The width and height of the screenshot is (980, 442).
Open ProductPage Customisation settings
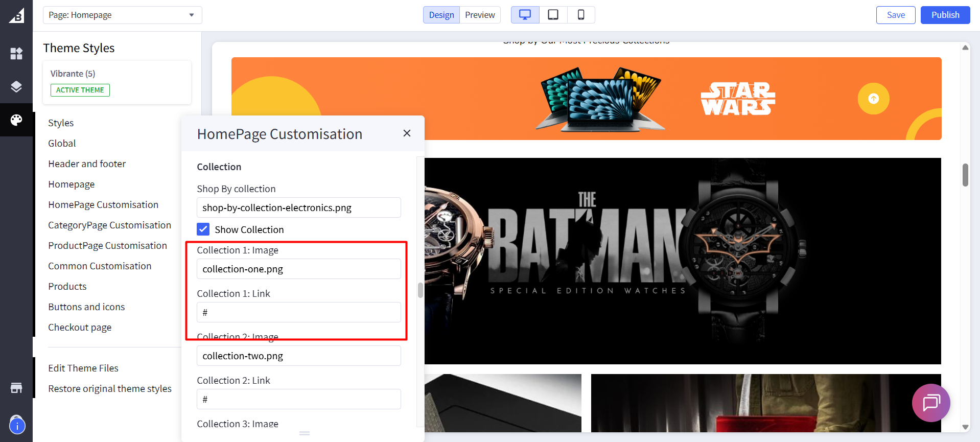pos(107,245)
